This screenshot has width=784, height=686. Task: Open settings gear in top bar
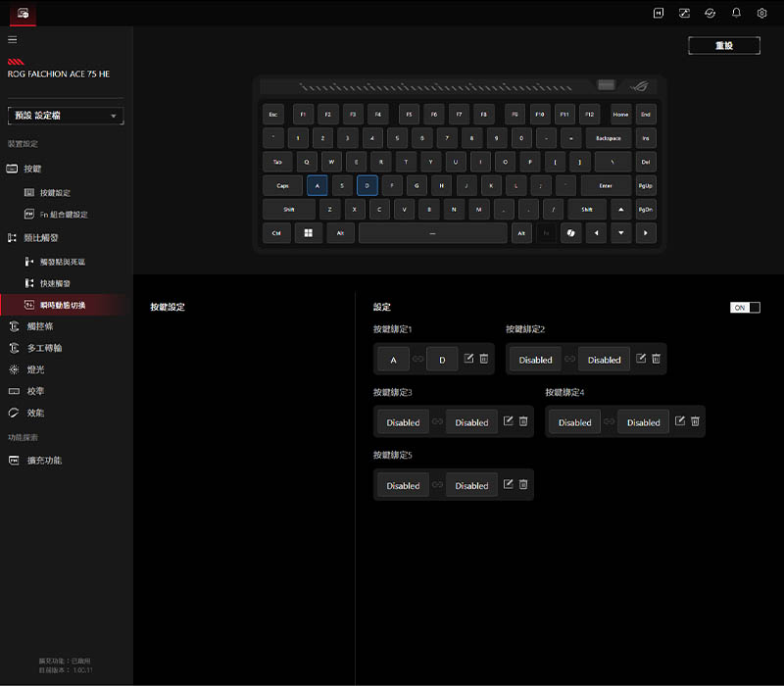(x=761, y=13)
